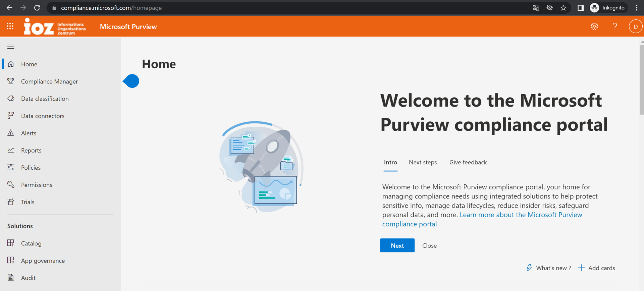Go back using browser back arrow
This screenshot has height=291, width=644.
coord(9,8)
